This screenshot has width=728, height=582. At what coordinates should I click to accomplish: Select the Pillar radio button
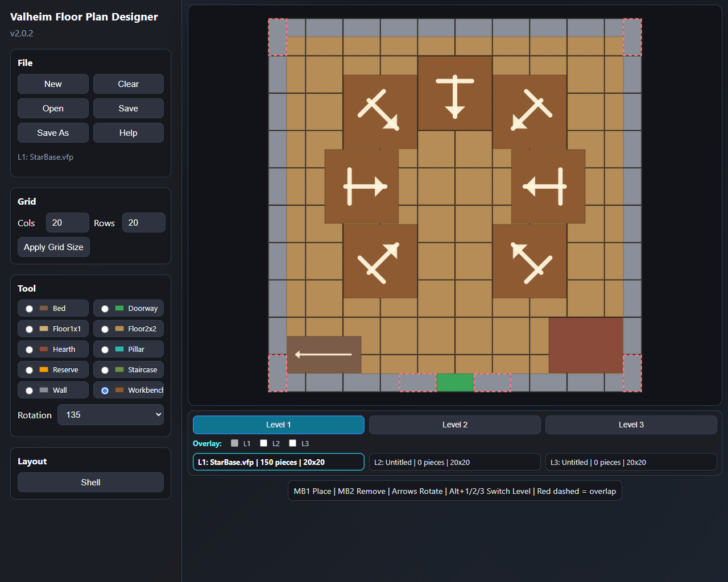pyautogui.click(x=105, y=350)
